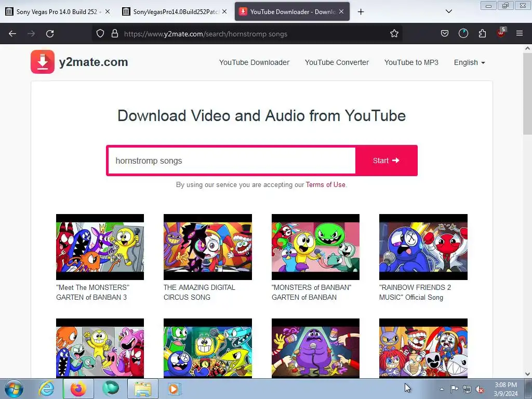Click the Rainbow Friends 2 Music thumbnail
532x399 pixels.
423,247
